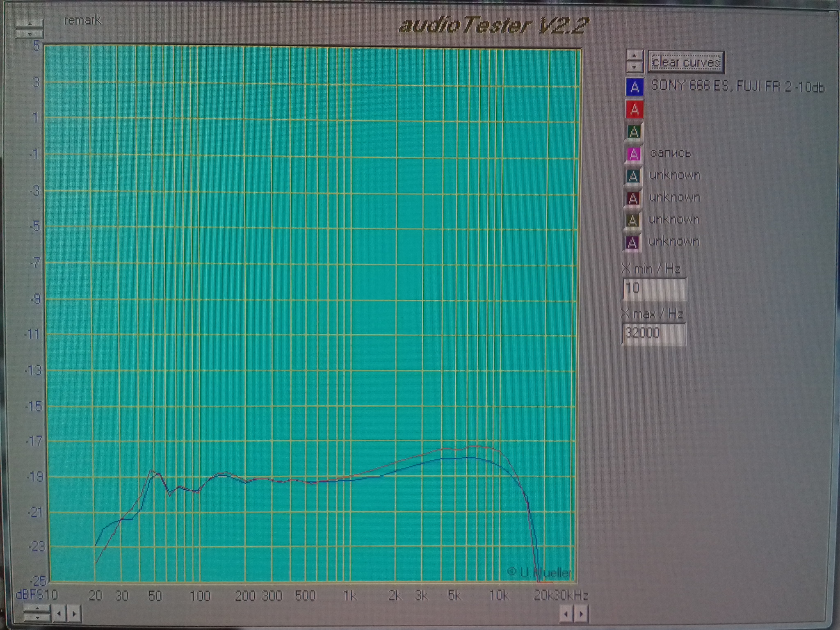This screenshot has height=630, width=840.
Task: Click up arrow of bottom-left stepper
Action: 37,608
